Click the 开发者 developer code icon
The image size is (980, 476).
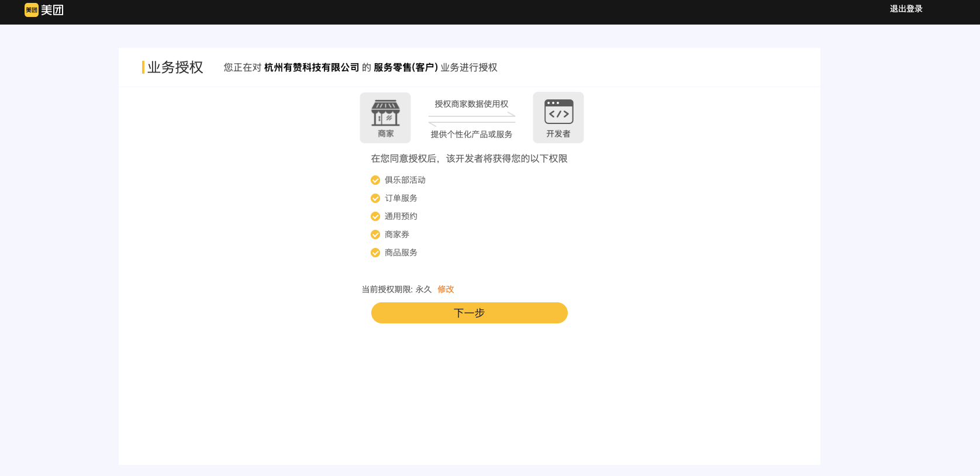(558, 118)
